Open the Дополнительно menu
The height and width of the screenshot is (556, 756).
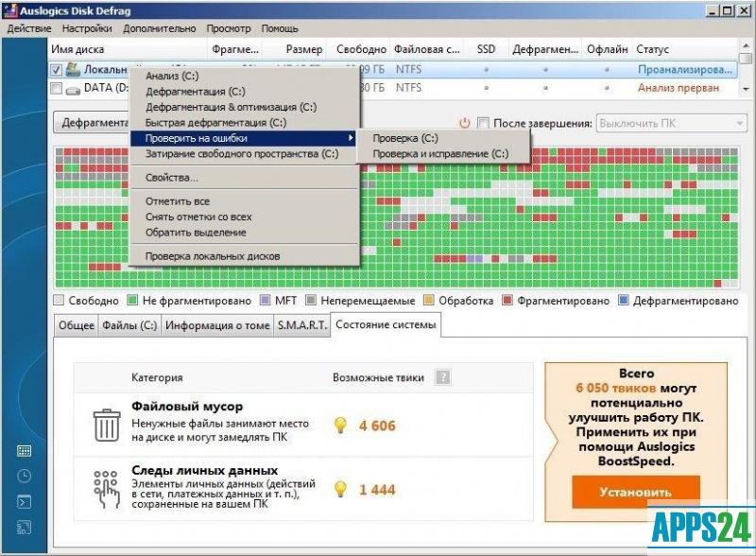click(x=159, y=28)
